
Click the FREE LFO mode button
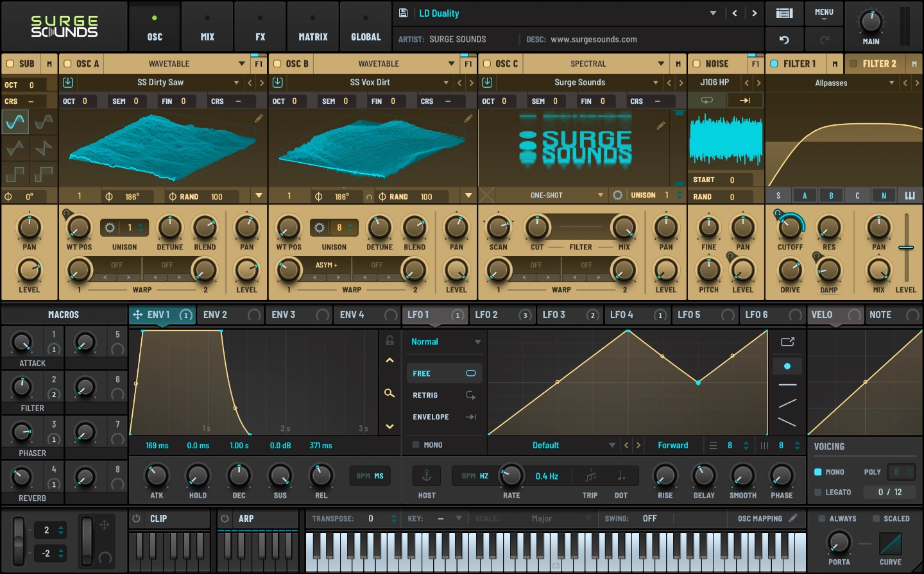[x=444, y=373]
